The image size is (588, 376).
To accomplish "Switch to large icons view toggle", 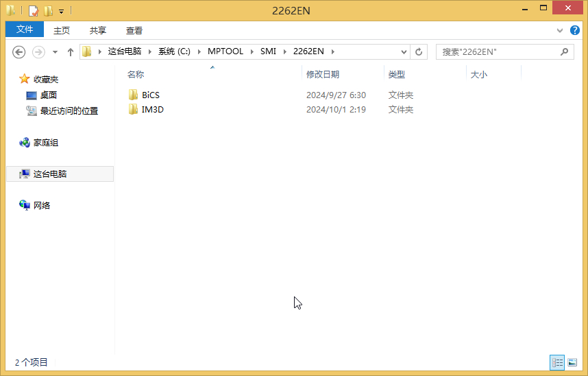I will click(572, 362).
